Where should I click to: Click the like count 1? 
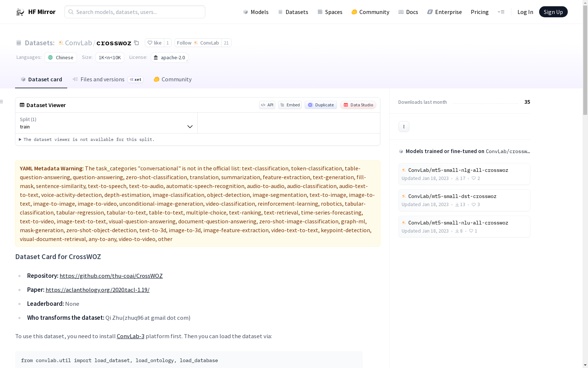click(168, 43)
